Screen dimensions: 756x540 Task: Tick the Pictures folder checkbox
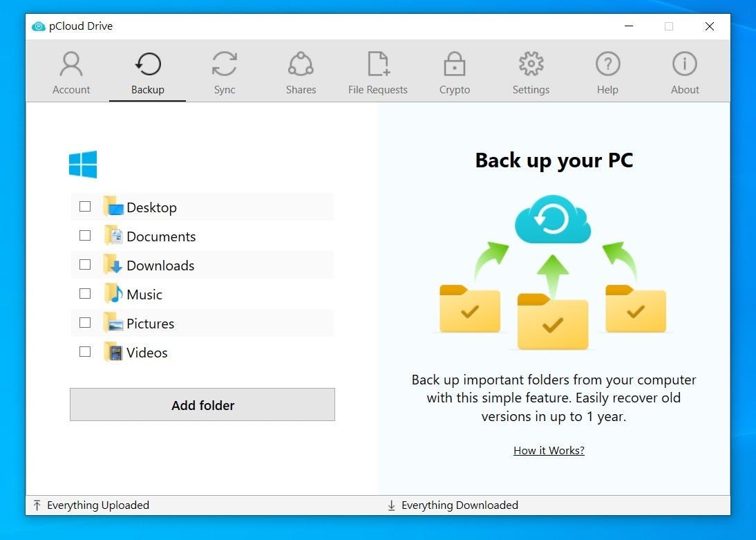click(85, 322)
